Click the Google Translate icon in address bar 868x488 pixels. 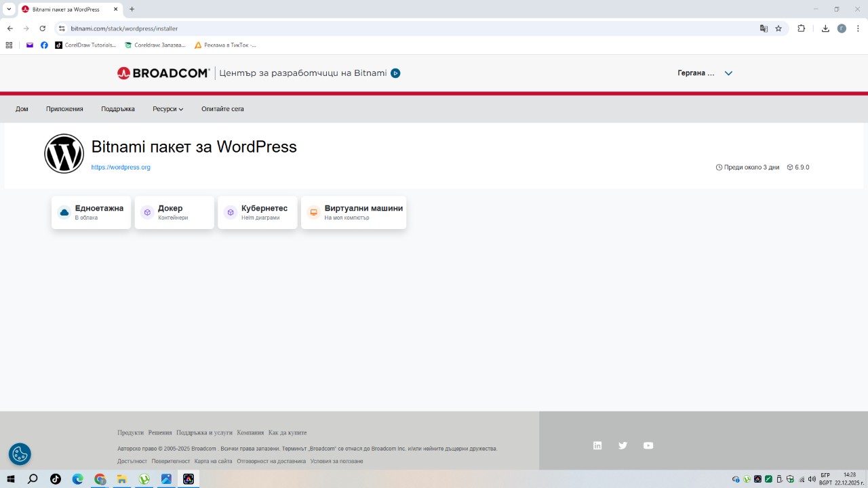coord(764,28)
